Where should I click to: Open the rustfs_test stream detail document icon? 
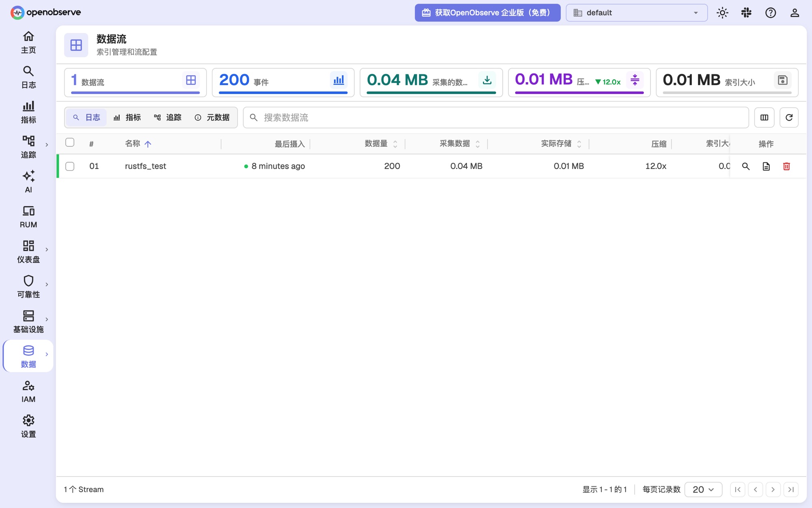pyautogui.click(x=766, y=166)
